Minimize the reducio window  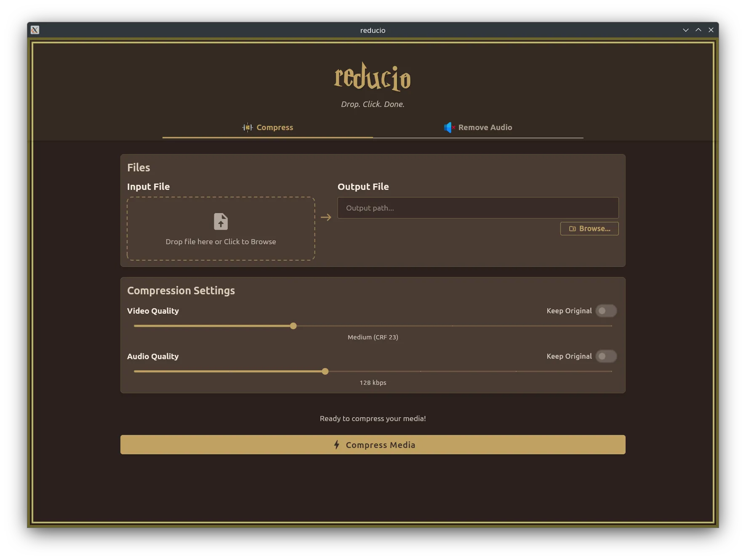[686, 30]
